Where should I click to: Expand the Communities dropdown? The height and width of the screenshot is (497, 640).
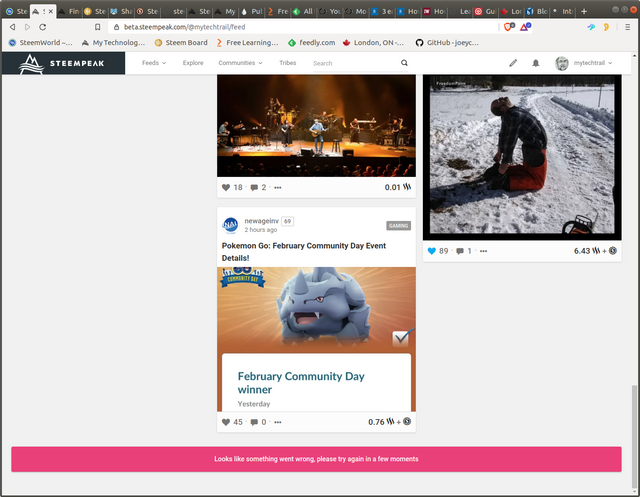pyautogui.click(x=240, y=63)
